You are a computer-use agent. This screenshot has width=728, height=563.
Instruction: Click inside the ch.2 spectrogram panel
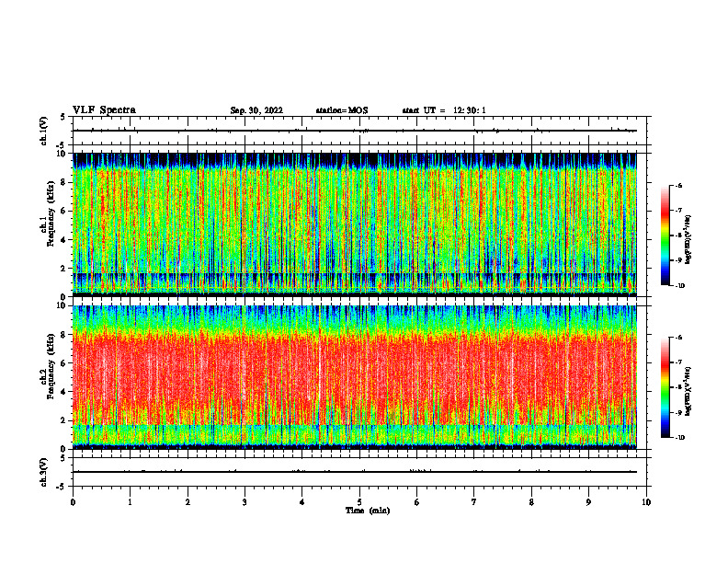tap(355, 377)
